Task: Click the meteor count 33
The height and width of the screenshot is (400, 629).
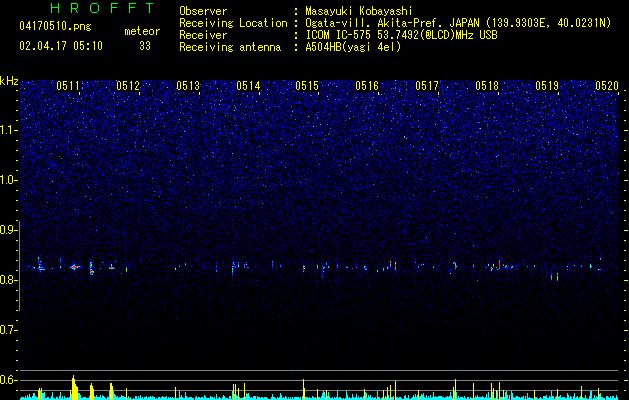Action: tap(145, 46)
